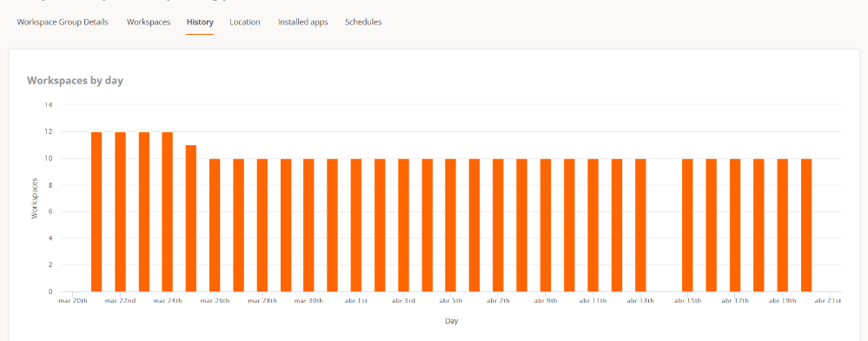Switch to the Schedules tab

363,22
